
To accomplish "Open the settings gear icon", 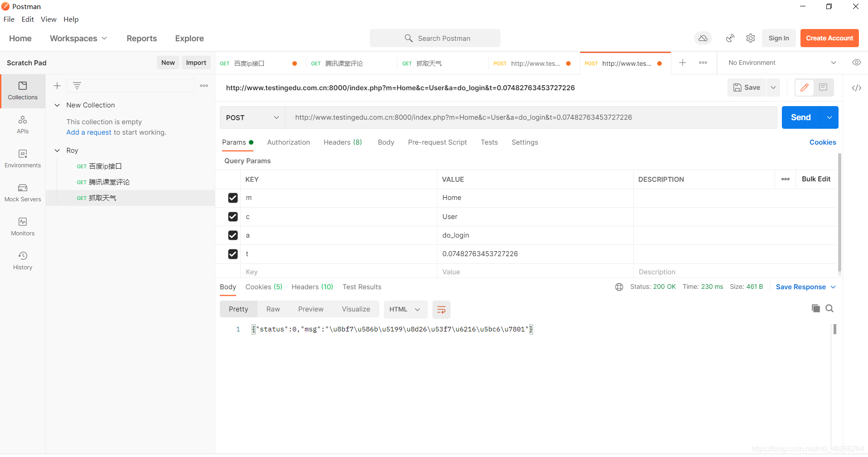I will 751,39.
